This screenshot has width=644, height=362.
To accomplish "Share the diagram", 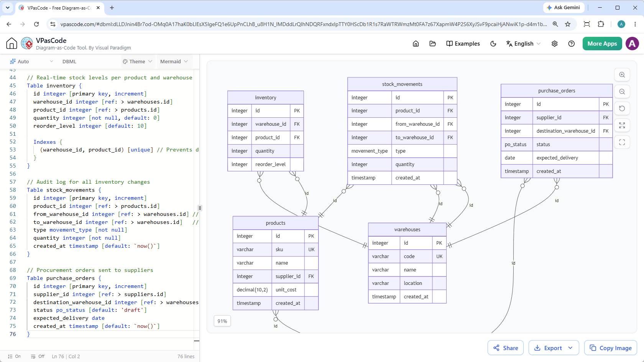I will click(x=506, y=348).
